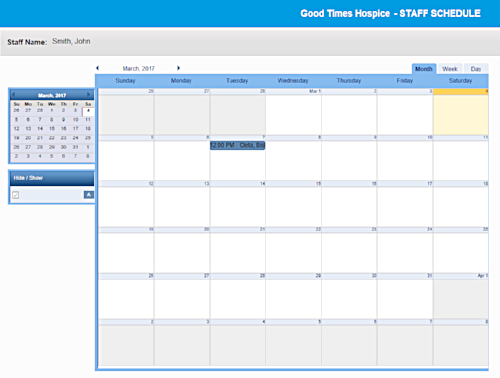This screenshot has width=500, height=378.
Task: Switch to the Day view tab
Action: point(476,69)
